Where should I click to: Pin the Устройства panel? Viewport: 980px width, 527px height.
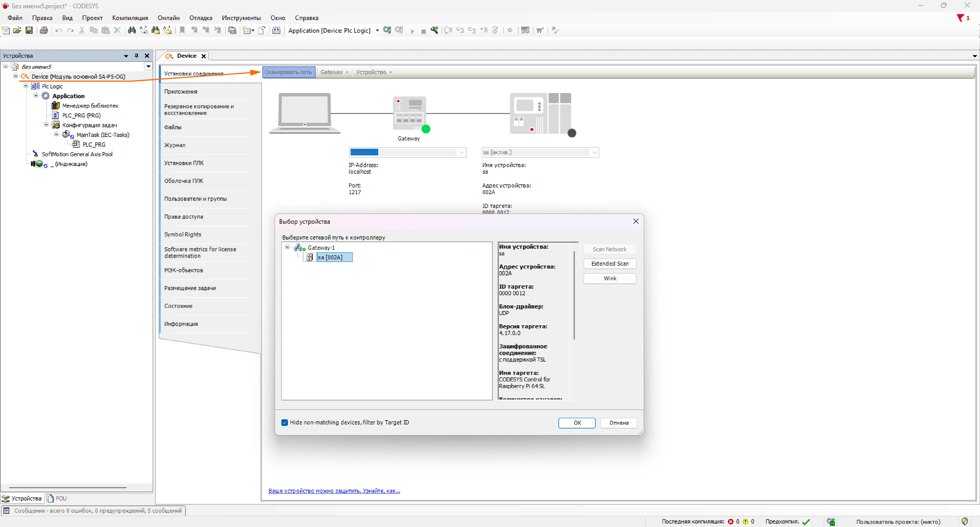click(x=137, y=56)
